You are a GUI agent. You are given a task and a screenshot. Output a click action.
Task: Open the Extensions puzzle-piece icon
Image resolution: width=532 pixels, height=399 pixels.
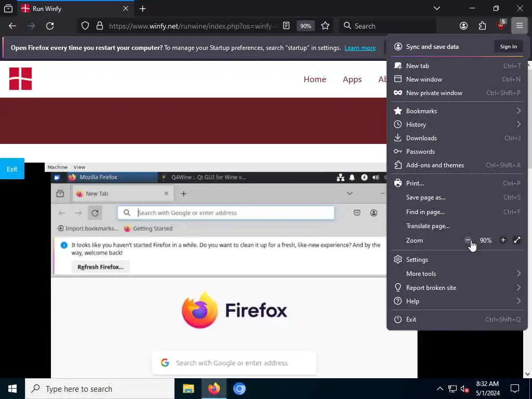point(482,26)
